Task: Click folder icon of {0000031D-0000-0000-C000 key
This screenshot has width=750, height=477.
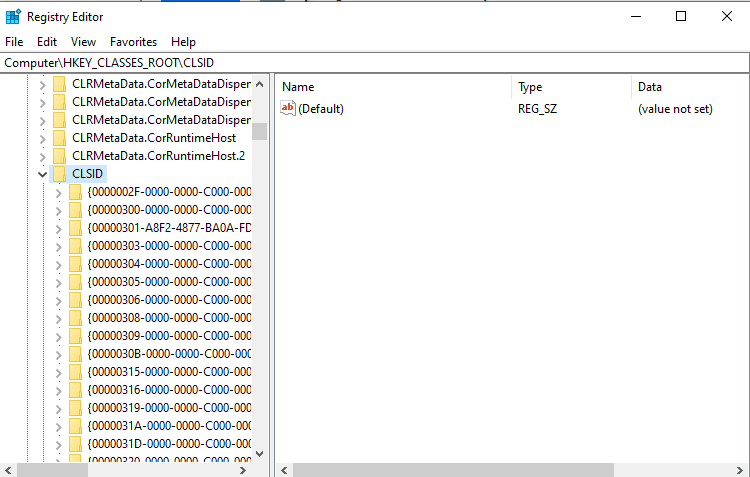Action: (75, 444)
